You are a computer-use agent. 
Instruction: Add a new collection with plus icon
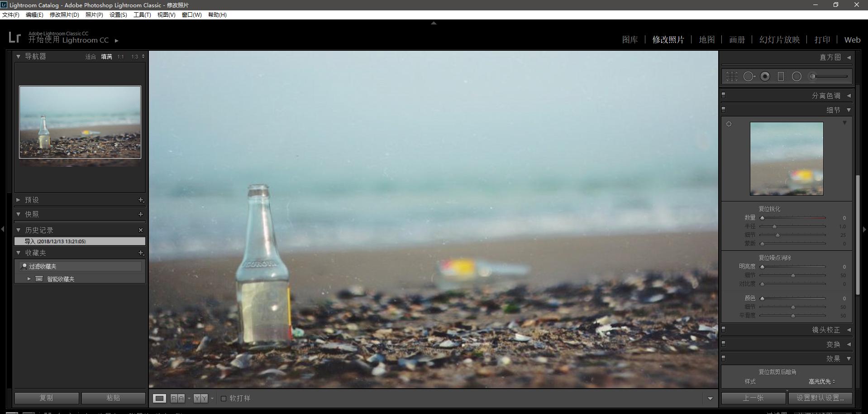[x=141, y=253]
